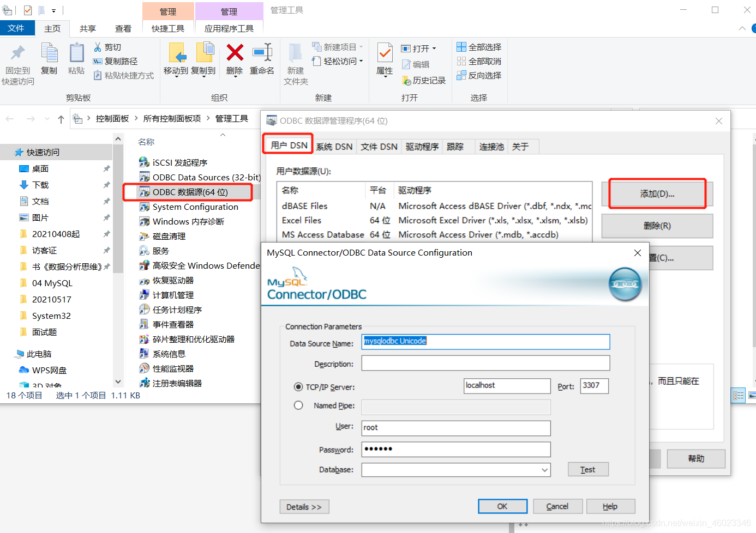This screenshot has width=756, height=533.
Task: Click the 删除(R) button
Action: click(x=657, y=226)
